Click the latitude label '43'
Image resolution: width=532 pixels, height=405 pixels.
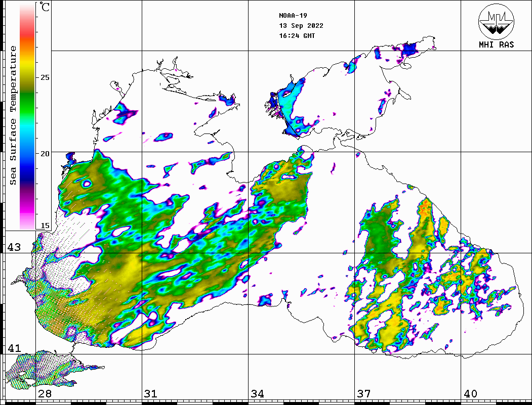pos(14,247)
